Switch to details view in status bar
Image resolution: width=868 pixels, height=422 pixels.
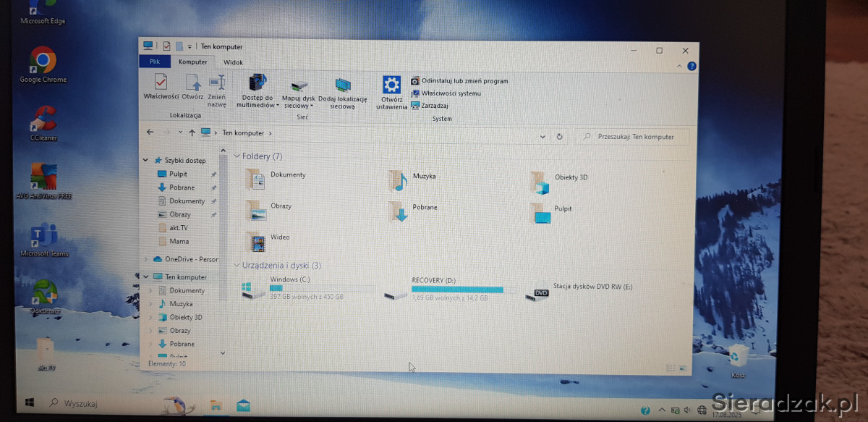671,368
